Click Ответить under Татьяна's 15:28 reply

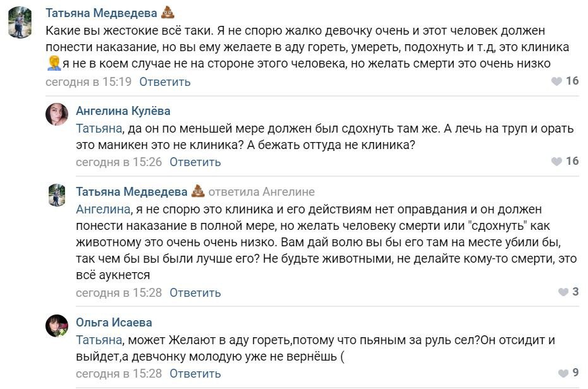pos(195,292)
